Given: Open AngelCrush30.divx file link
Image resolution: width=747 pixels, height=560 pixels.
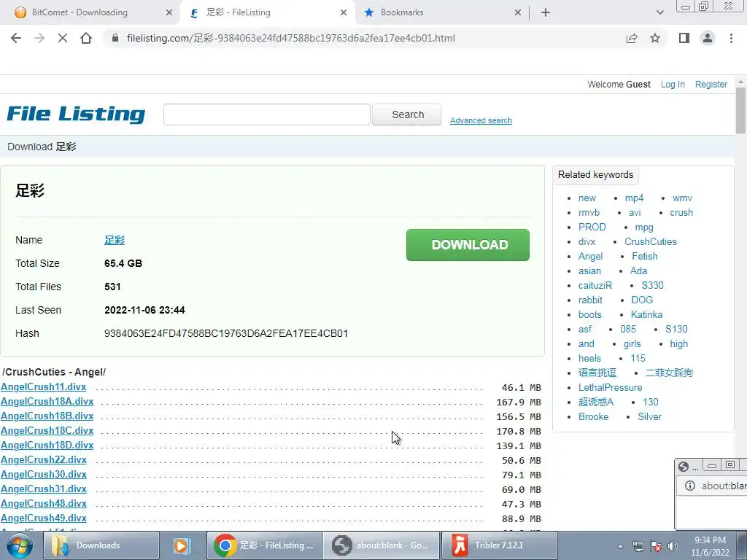Looking at the screenshot, I should (43, 474).
